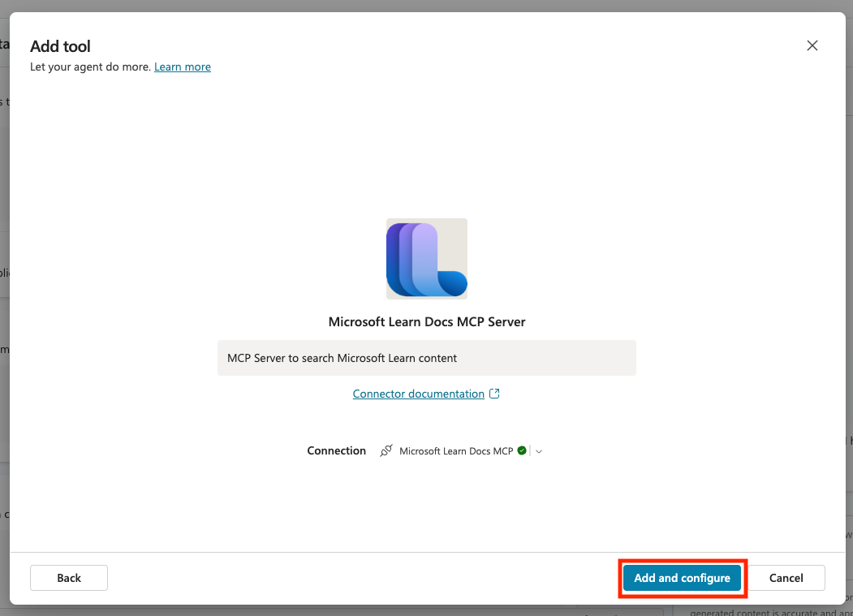The width and height of the screenshot is (853, 616).
Task: Click the connection plug icon
Action: coord(386,450)
